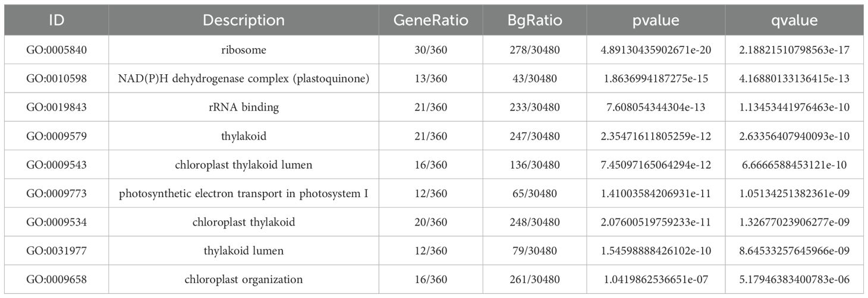Click the pvalue column header
868x298 pixels.
(656, 20)
